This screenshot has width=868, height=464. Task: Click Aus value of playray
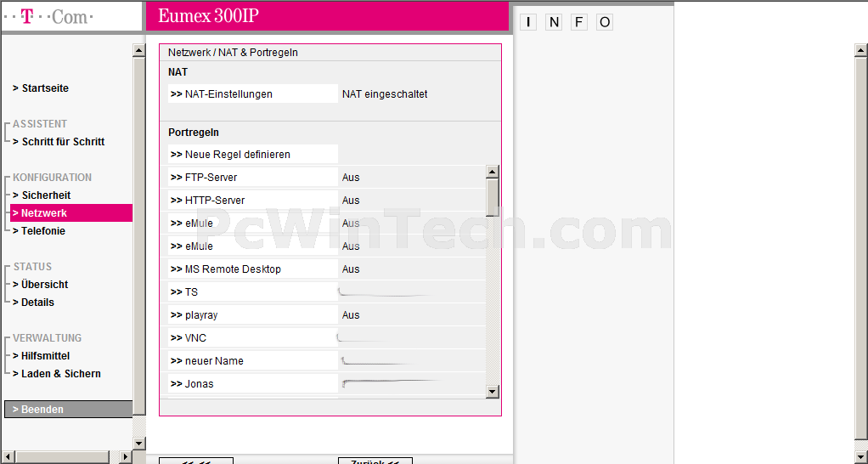click(x=351, y=315)
